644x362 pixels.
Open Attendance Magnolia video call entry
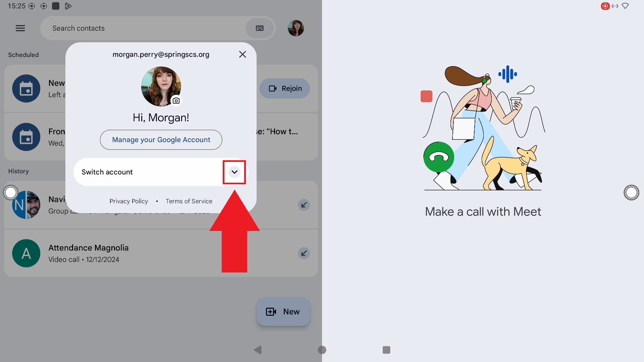(134, 253)
